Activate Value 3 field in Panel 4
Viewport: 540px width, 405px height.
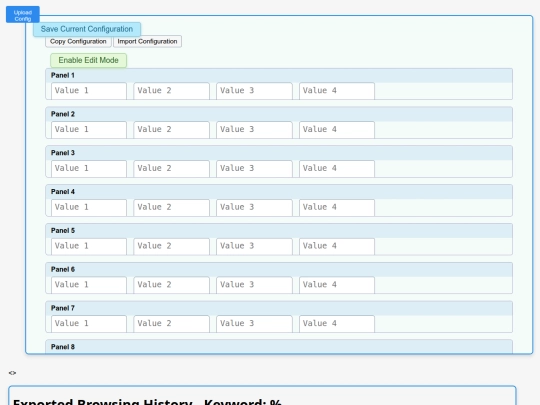(x=254, y=208)
